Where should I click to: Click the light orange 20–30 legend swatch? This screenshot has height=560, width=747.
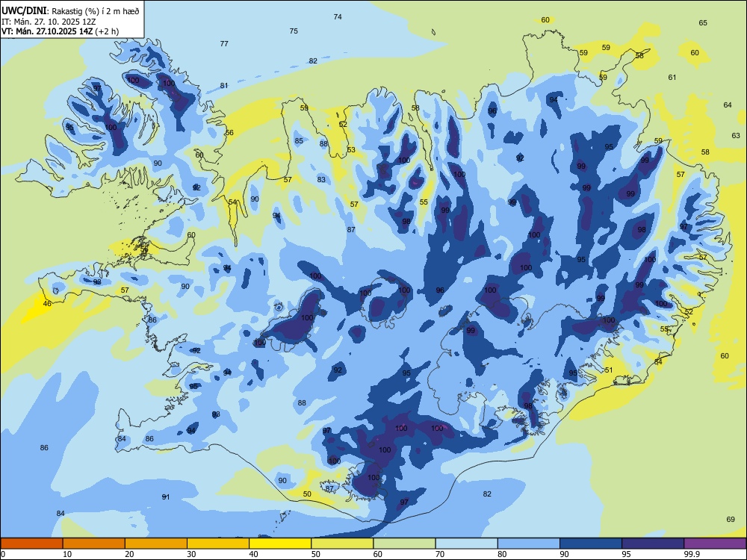156,544
